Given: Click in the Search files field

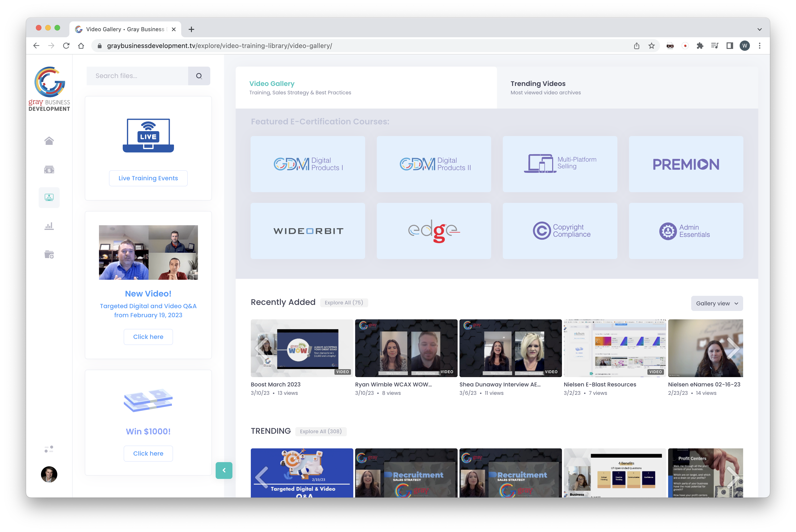Looking at the screenshot, I should pyautogui.click(x=137, y=76).
